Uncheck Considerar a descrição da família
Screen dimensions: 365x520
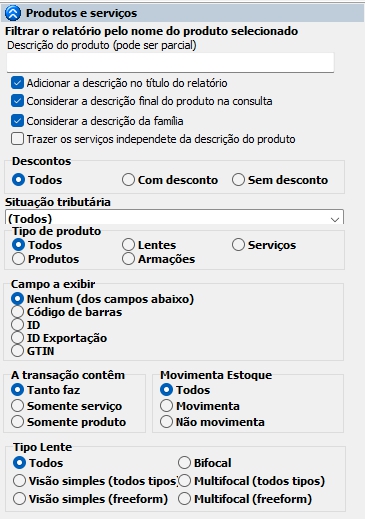point(17,121)
